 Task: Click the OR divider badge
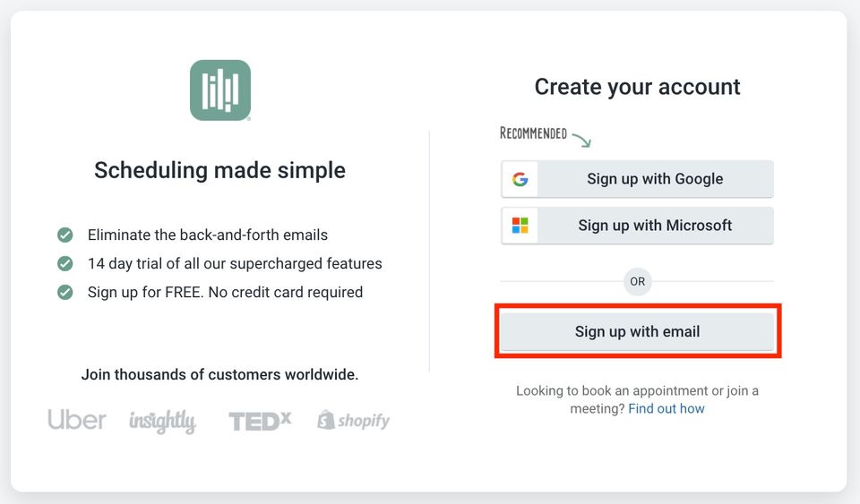pyautogui.click(x=637, y=282)
